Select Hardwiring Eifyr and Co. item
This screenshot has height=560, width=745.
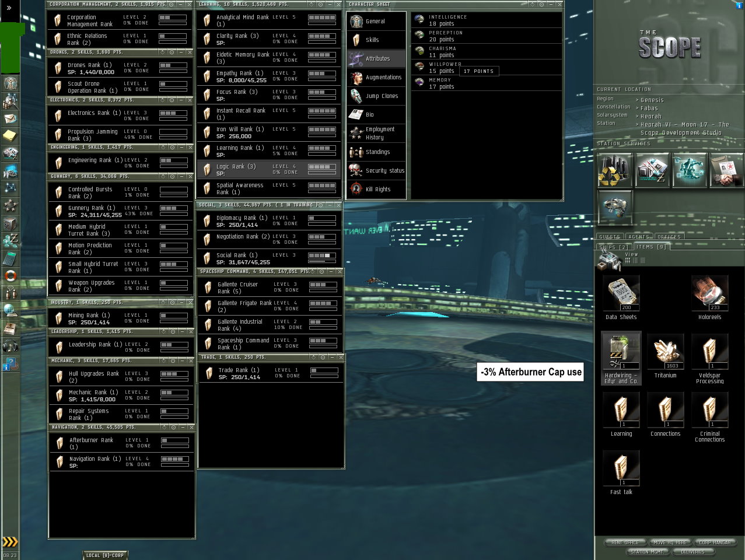[x=621, y=359]
